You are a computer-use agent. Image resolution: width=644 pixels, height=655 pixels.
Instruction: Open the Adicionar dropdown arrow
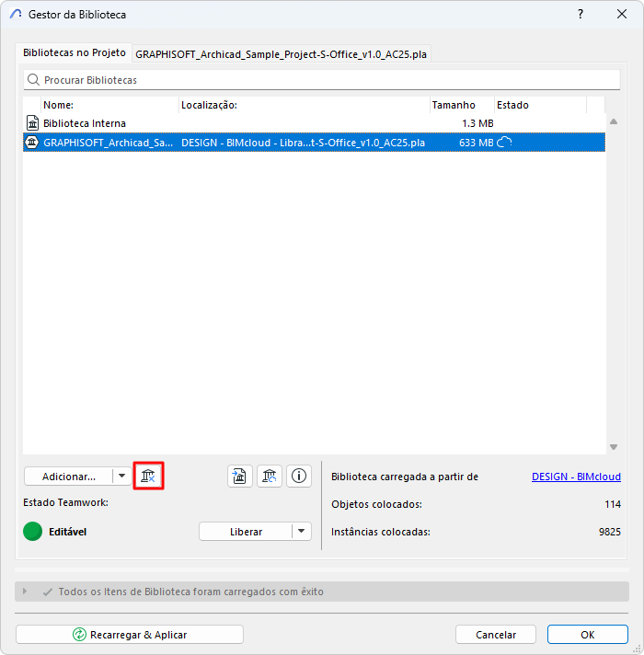coord(122,476)
